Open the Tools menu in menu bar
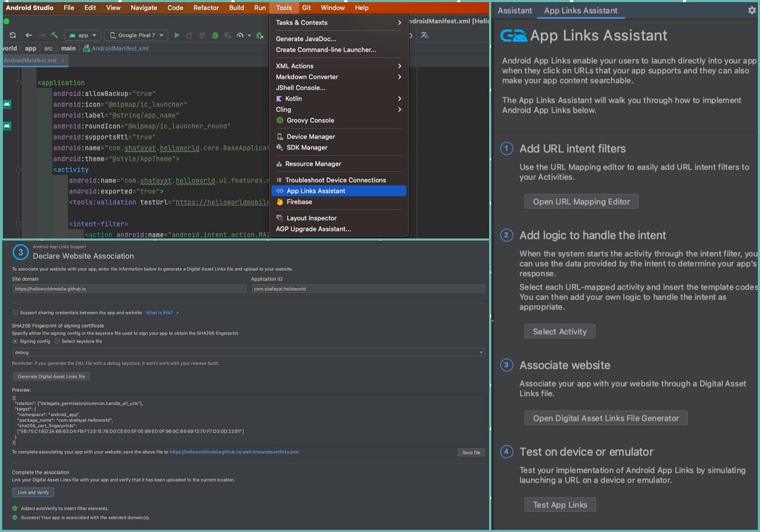This screenshot has height=532, width=760. pos(284,8)
